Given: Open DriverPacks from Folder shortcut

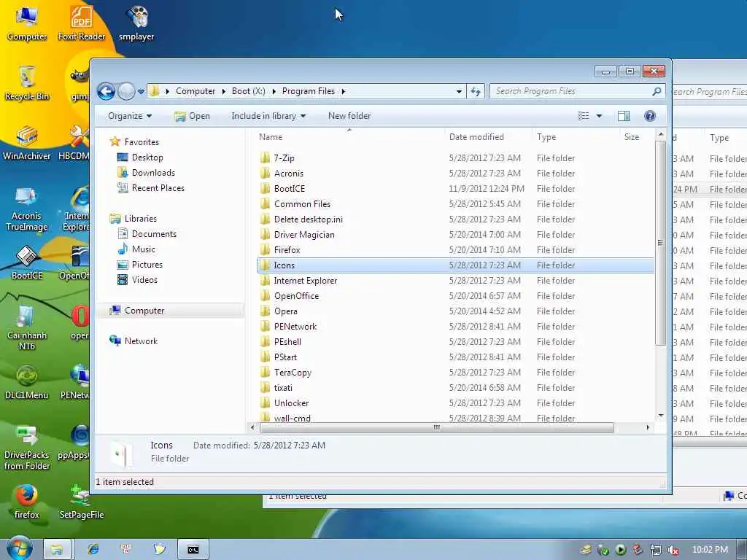Looking at the screenshot, I should [x=27, y=447].
